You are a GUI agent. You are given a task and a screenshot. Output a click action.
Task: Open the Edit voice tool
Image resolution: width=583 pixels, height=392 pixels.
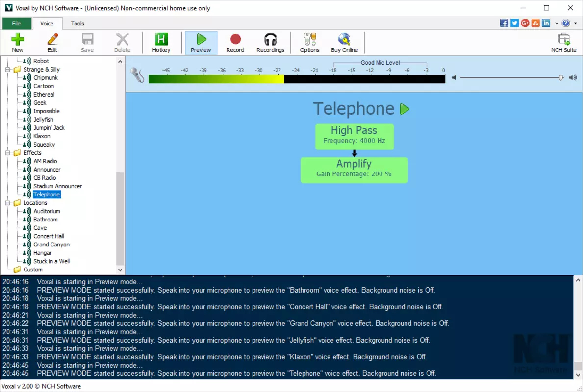[52, 43]
